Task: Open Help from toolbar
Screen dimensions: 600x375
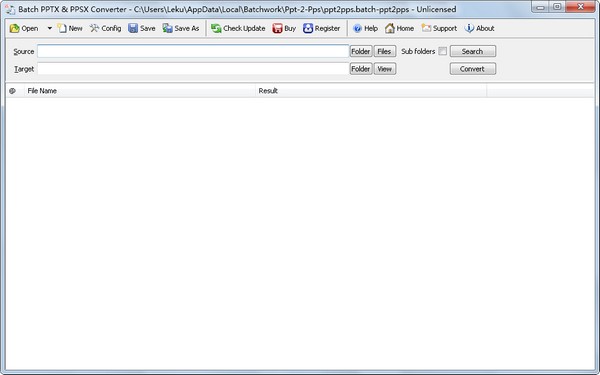Action: pos(365,28)
